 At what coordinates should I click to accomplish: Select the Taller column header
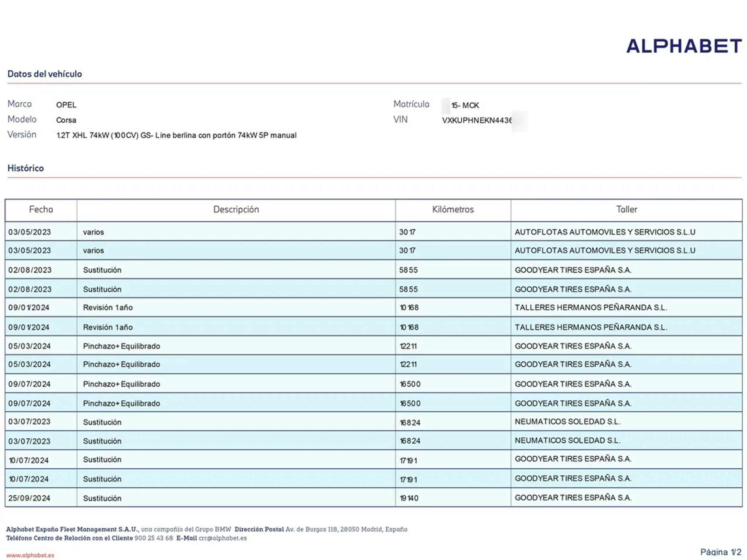[x=626, y=210]
